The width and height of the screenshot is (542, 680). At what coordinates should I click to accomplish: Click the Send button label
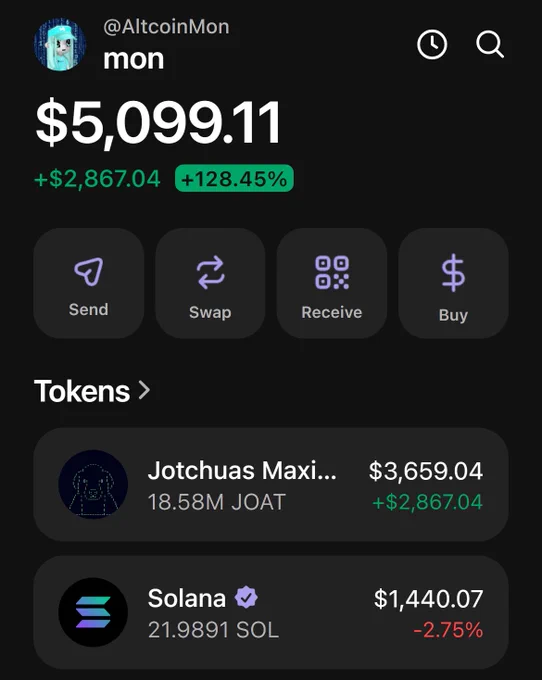coord(88,310)
